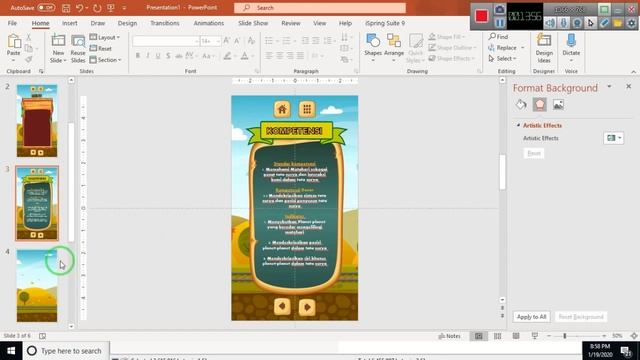The image size is (640, 360).
Task: Click the Cut scissors icon
Action: (29, 37)
